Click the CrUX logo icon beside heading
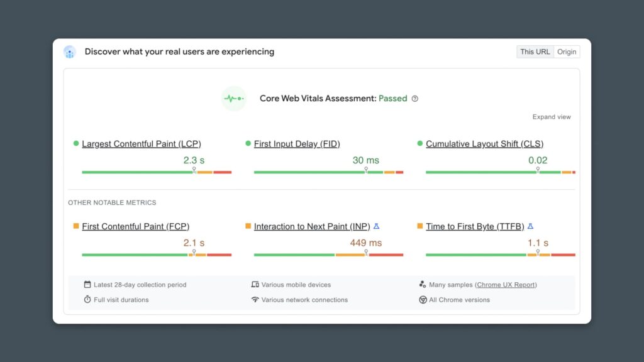Screen dimensions: 644x362 [70, 52]
